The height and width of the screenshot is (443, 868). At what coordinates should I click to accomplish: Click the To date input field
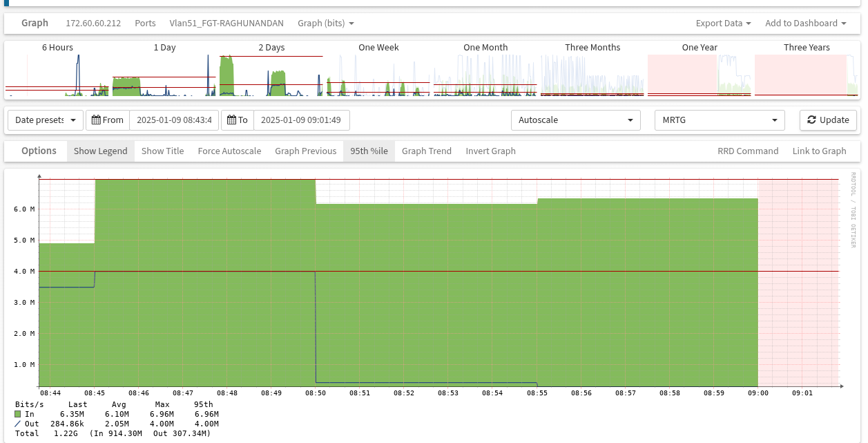301,120
